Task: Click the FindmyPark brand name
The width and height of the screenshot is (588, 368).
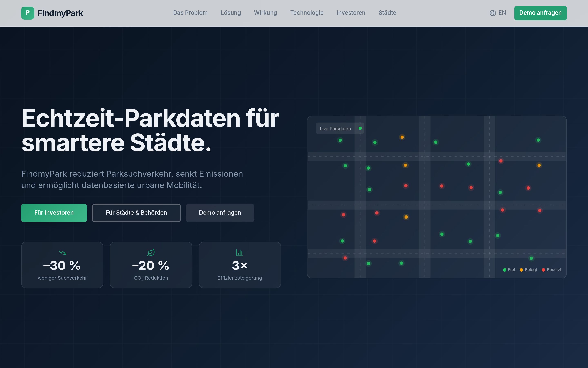Action: (x=60, y=13)
